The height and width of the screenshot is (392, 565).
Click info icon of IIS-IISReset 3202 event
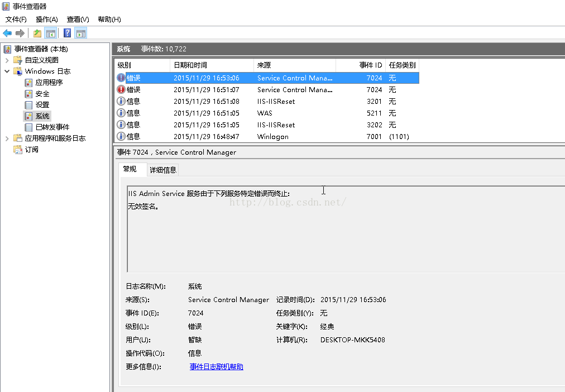[121, 125]
